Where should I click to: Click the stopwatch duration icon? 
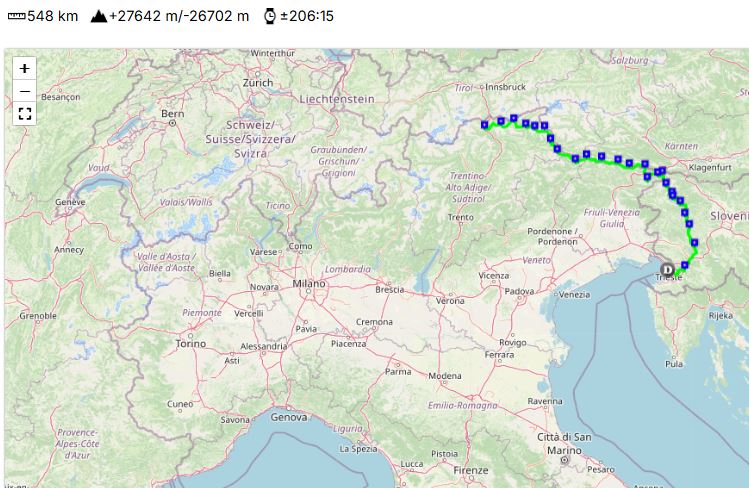point(269,16)
